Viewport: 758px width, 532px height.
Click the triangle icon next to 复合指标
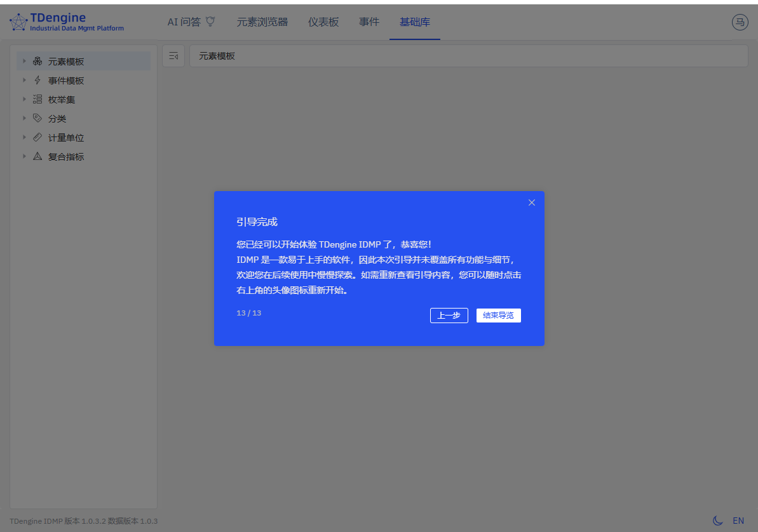tap(37, 156)
